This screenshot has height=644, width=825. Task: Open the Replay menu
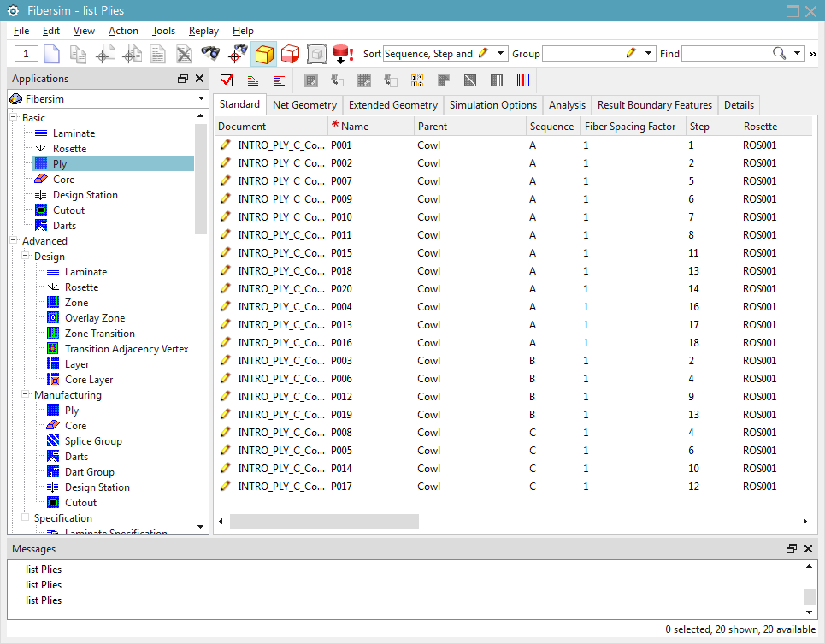(x=203, y=30)
